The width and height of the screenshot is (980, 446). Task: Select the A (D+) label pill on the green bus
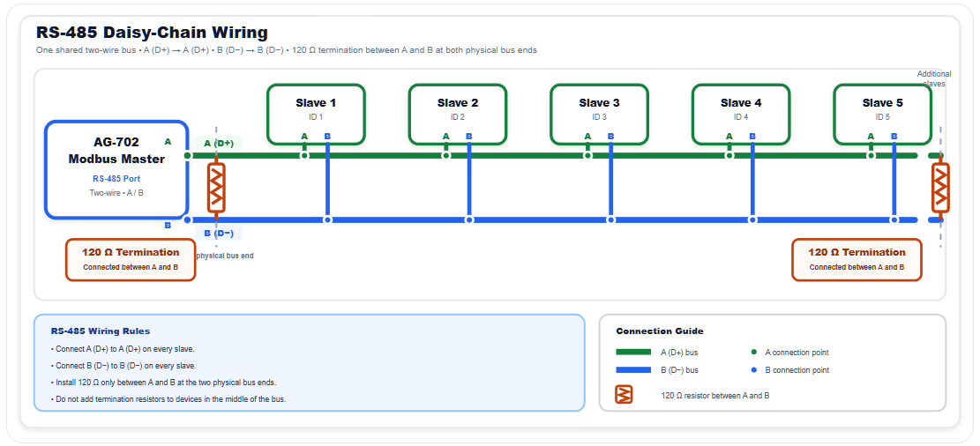219,143
